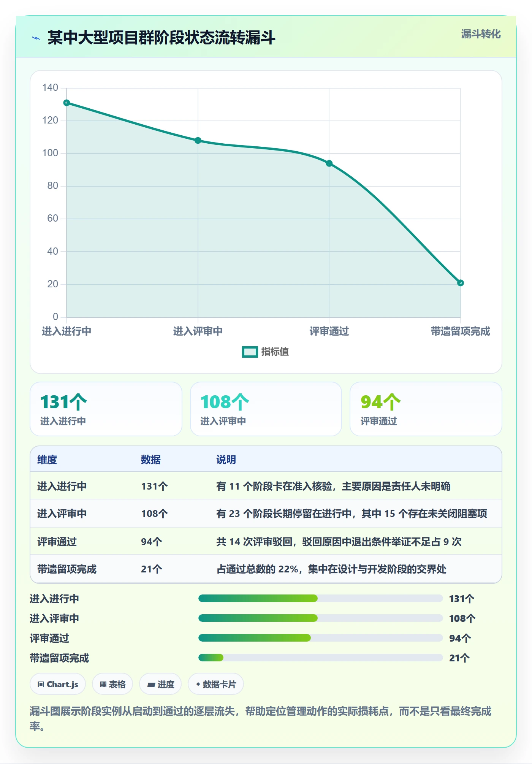532x764 pixels.
Task: Click the 带遗留项完成 x-axis label
Action: point(461,331)
